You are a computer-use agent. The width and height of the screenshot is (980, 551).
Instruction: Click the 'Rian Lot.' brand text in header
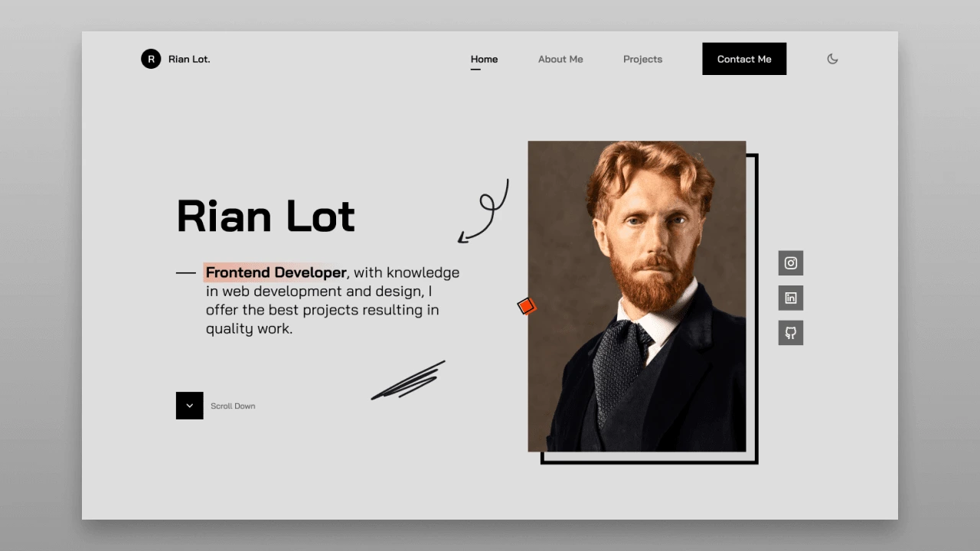click(189, 59)
